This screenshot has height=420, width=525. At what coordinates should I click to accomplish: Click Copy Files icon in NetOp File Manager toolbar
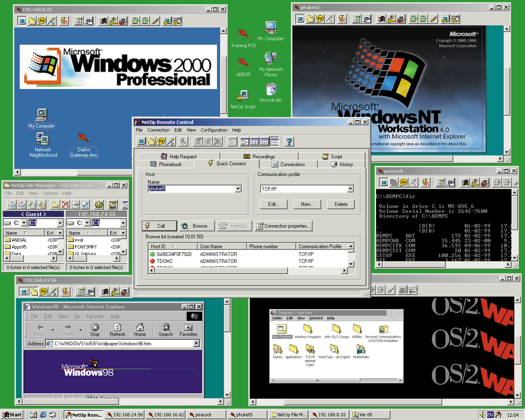[12, 204]
